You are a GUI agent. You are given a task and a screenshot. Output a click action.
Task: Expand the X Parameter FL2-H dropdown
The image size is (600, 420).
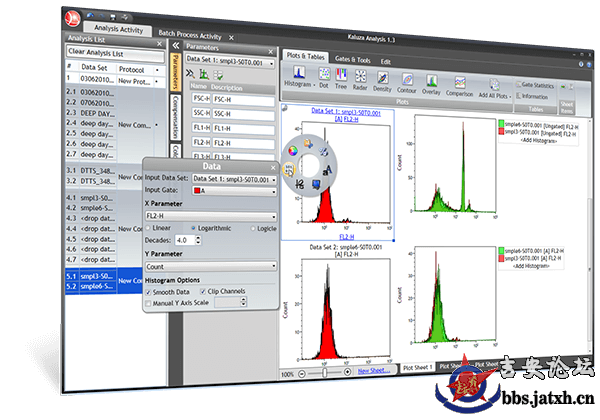point(210,215)
